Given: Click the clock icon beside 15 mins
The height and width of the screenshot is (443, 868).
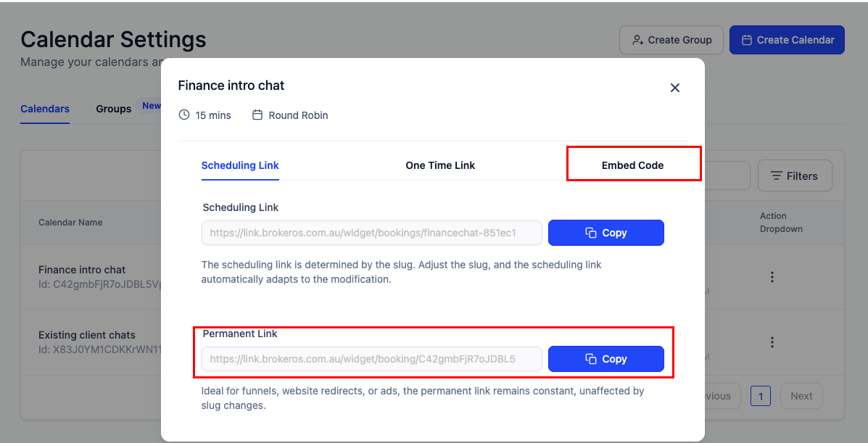Looking at the screenshot, I should (184, 115).
